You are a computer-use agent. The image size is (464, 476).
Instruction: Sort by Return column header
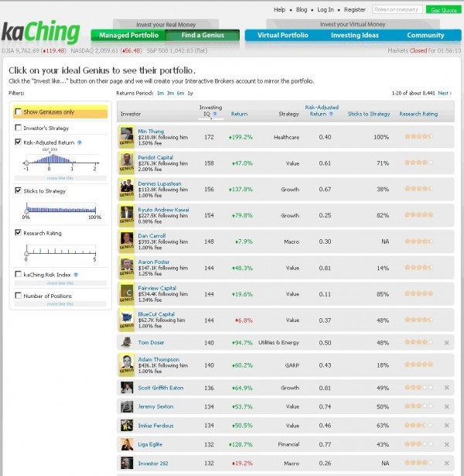coord(239,114)
